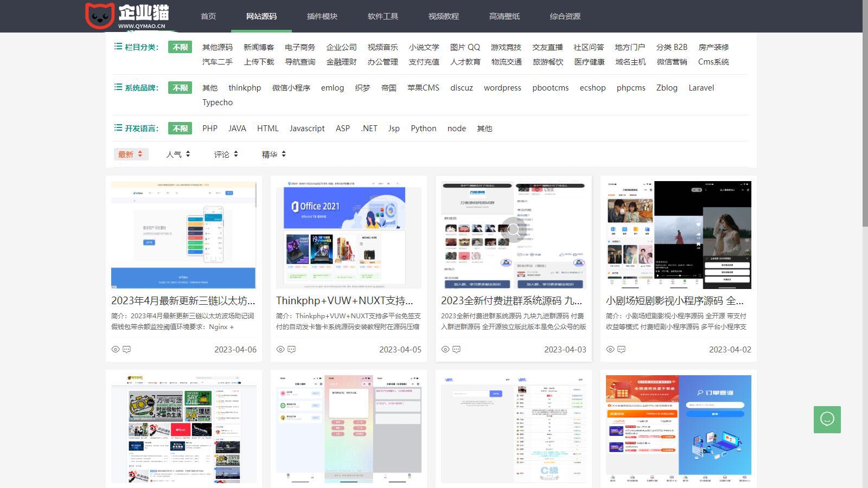868x488 pixels.
Task: Go to the 视频教程 navigation tab
Action: point(444,16)
